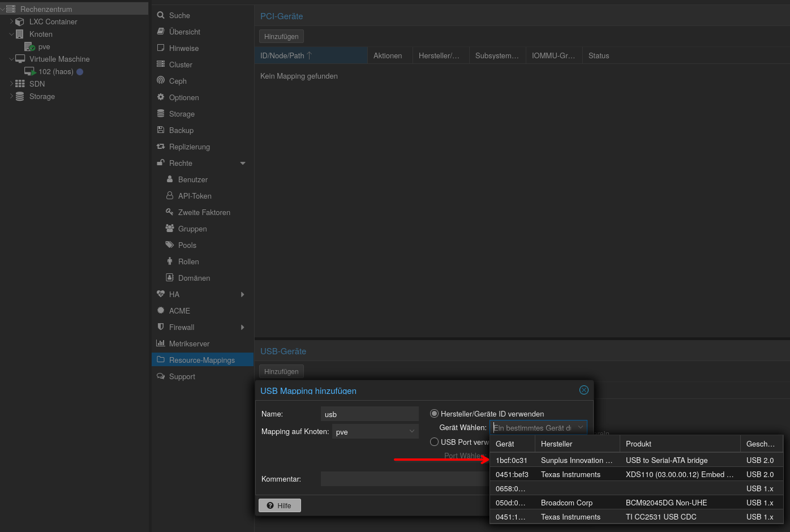The image size is (790, 532).
Task: Click the Rechte unlock icon
Action: 161,163
